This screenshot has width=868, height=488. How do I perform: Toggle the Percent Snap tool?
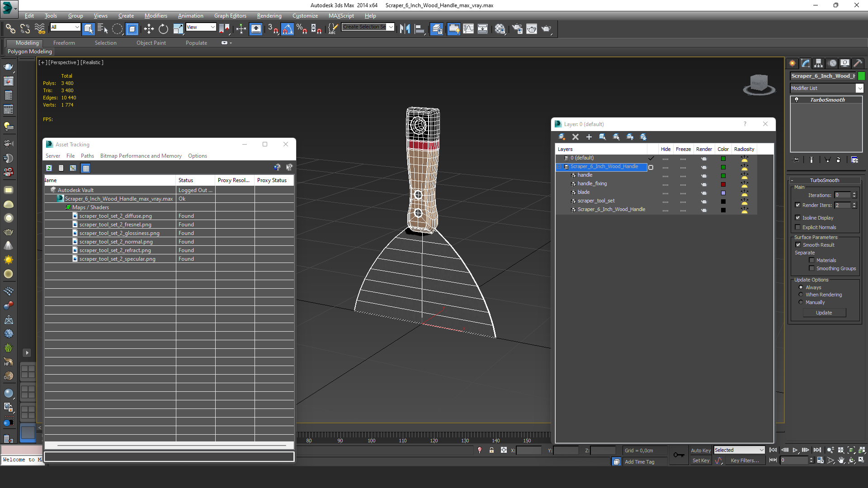point(302,29)
